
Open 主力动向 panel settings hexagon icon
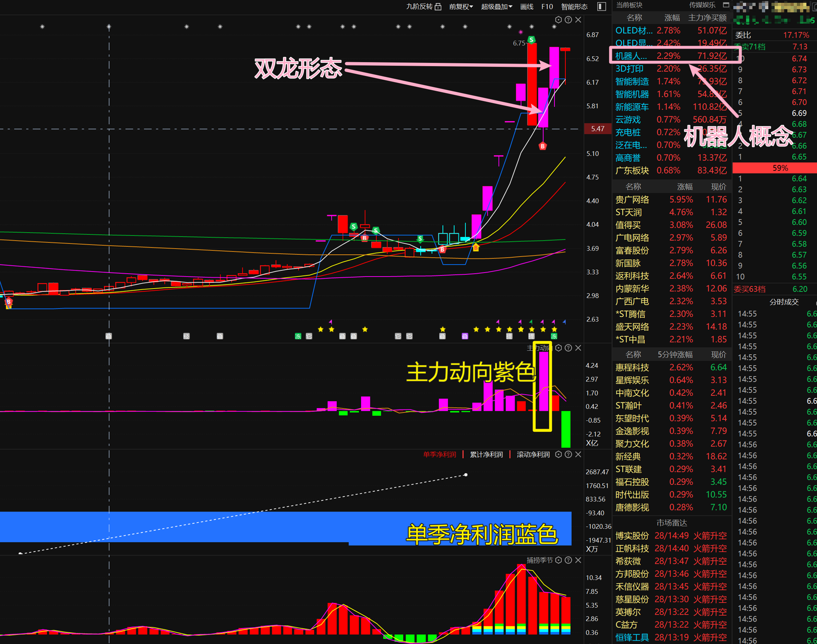(559, 348)
